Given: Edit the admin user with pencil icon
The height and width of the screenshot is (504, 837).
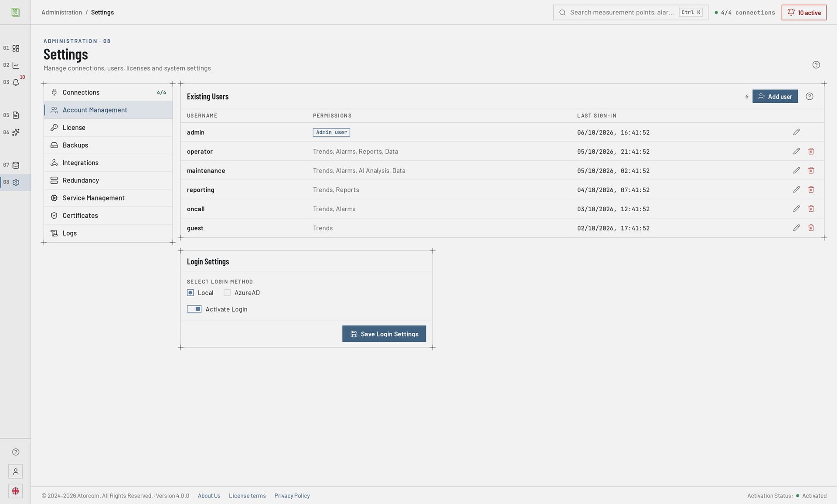Looking at the screenshot, I should (796, 132).
